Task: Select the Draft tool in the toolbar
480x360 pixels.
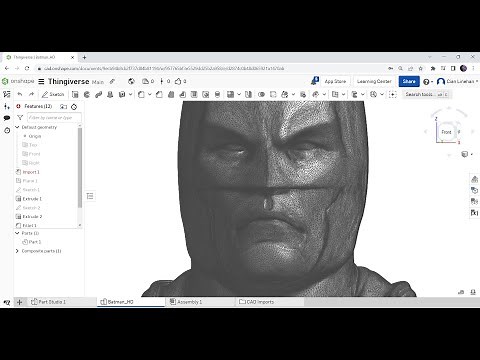Action: click(171, 95)
